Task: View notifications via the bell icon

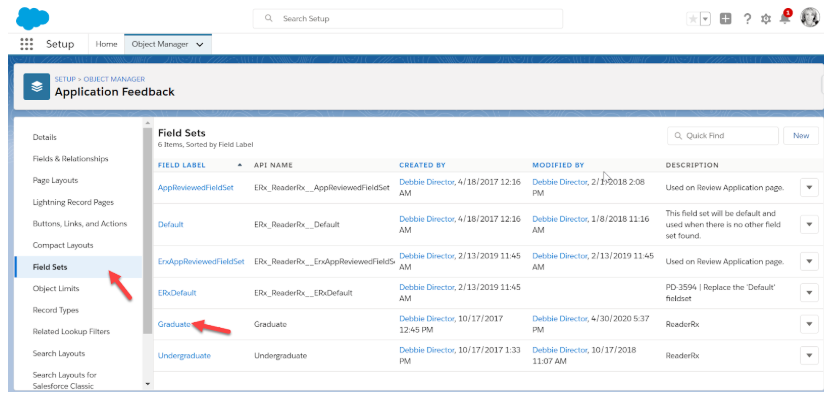Action: click(785, 19)
